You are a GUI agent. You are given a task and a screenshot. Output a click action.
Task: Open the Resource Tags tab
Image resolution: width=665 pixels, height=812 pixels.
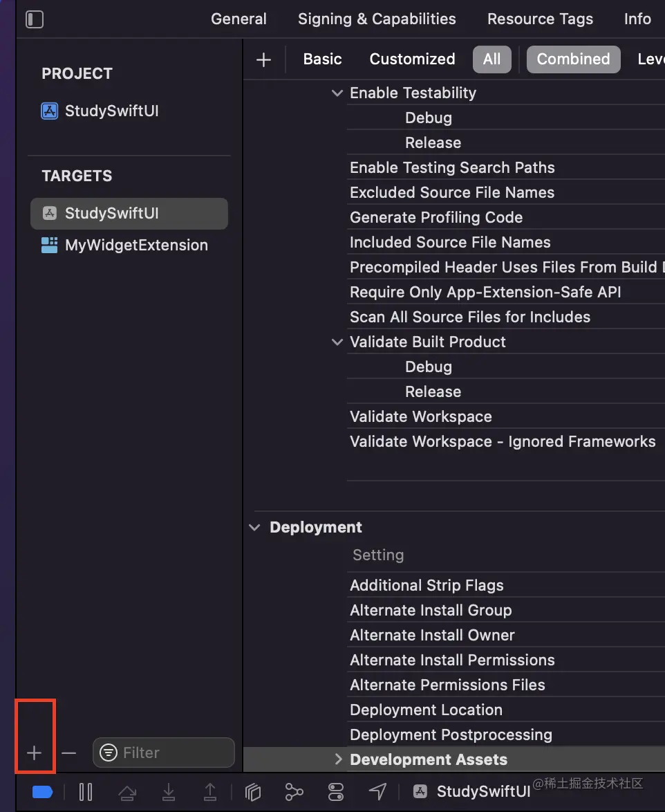540,19
